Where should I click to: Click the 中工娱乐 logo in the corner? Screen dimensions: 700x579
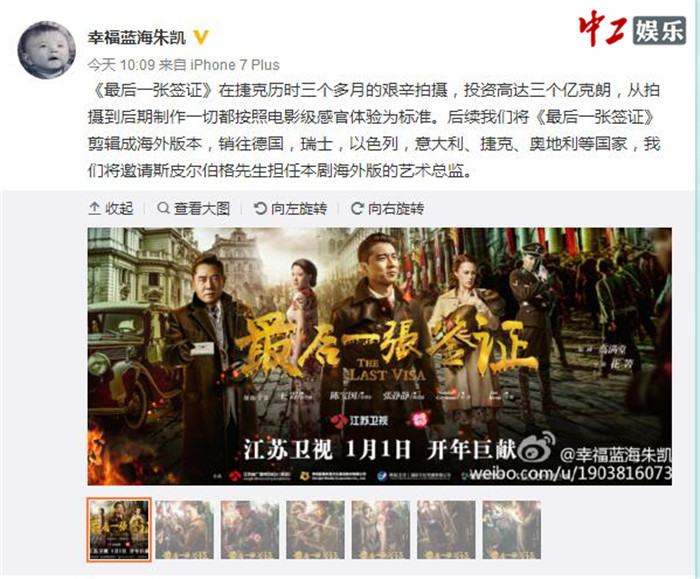tap(632, 29)
